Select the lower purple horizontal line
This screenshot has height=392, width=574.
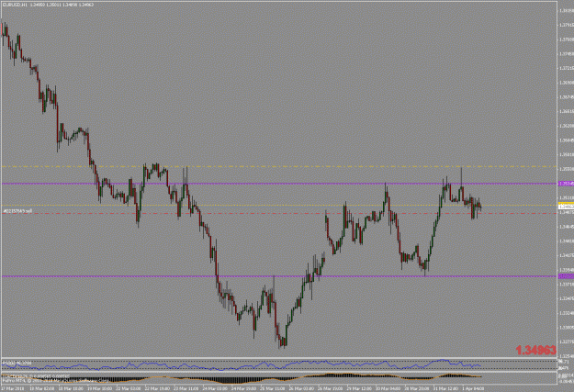279,276
